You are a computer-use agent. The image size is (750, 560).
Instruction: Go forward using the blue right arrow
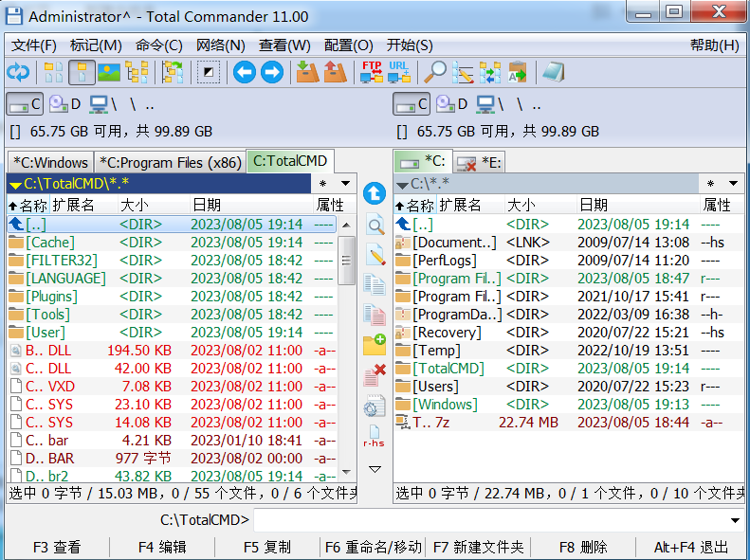[272, 72]
